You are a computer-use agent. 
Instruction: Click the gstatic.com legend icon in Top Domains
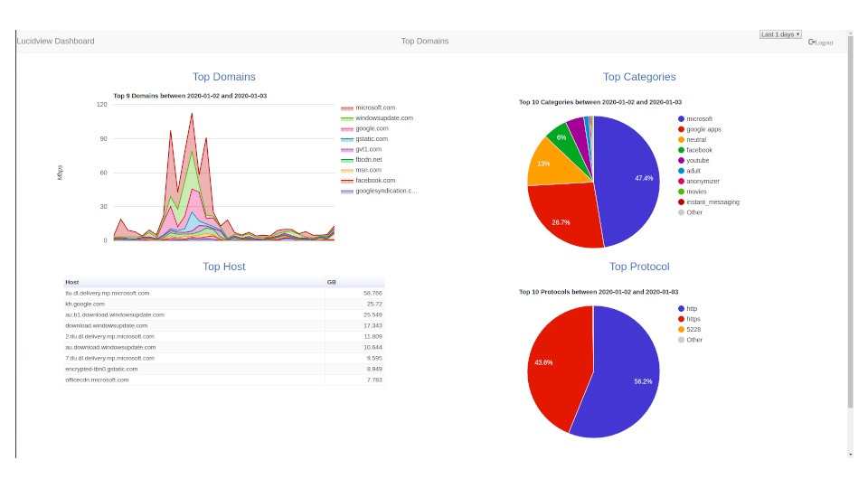tap(347, 139)
